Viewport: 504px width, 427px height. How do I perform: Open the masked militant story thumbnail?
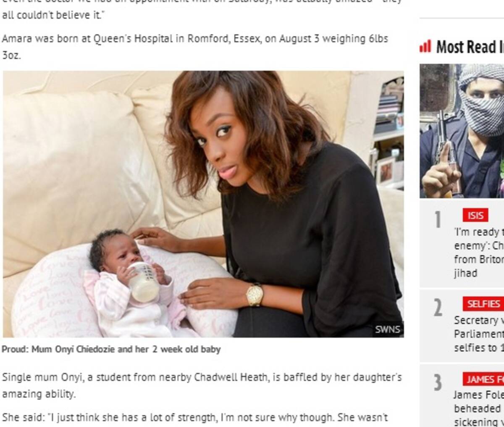tap(462, 131)
